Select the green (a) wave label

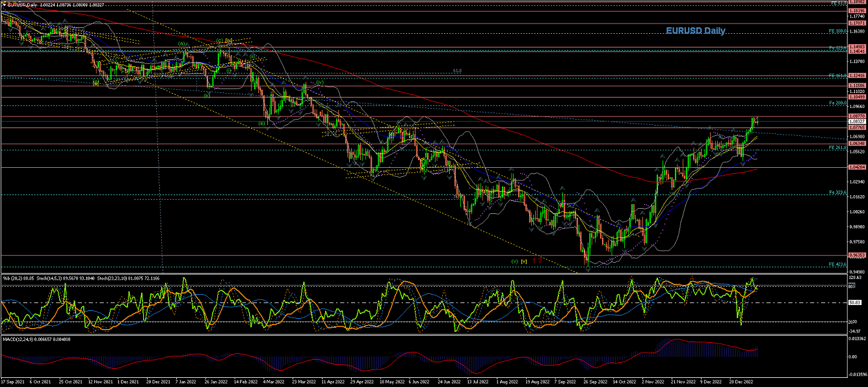[x=181, y=44]
